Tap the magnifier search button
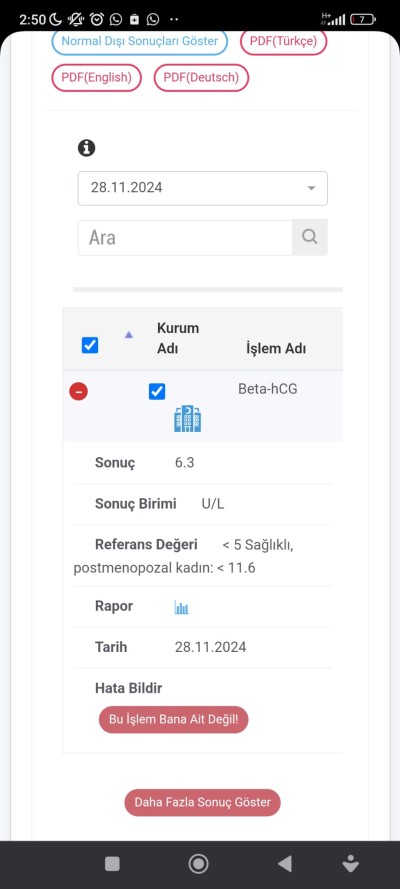Image resolution: width=400 pixels, height=889 pixels. pyautogui.click(x=310, y=237)
